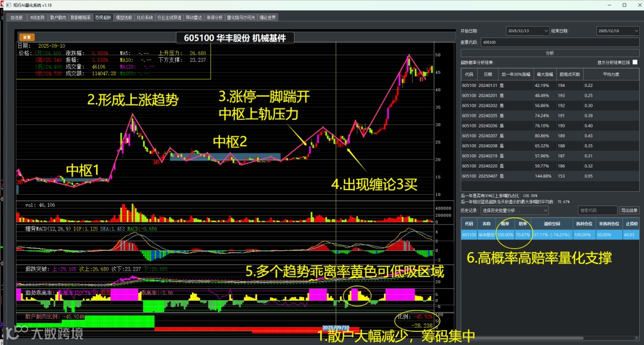This screenshot has height=345, width=644.
Task: Toggle the 显示分析结果区域 checkbox
Action: pyautogui.click(x=635, y=63)
